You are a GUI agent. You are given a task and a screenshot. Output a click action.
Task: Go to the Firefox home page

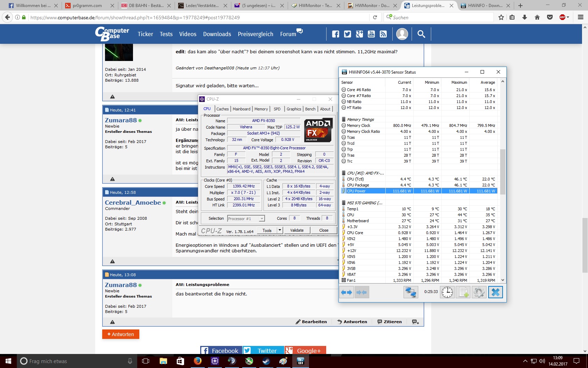[x=537, y=17]
